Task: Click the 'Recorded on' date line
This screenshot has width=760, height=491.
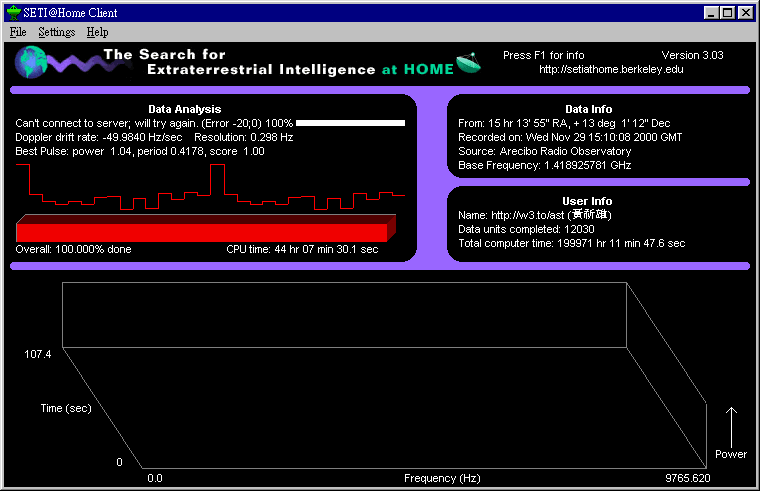Action: 570,137
